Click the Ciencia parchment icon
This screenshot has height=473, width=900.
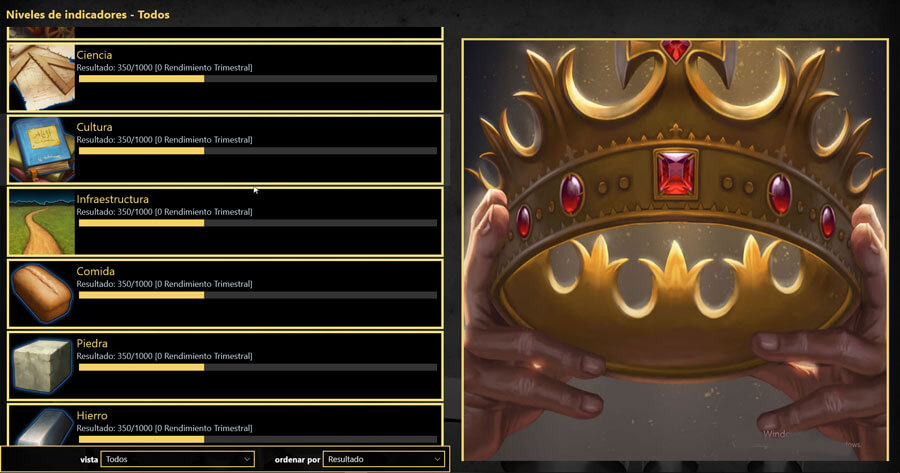pyautogui.click(x=42, y=77)
